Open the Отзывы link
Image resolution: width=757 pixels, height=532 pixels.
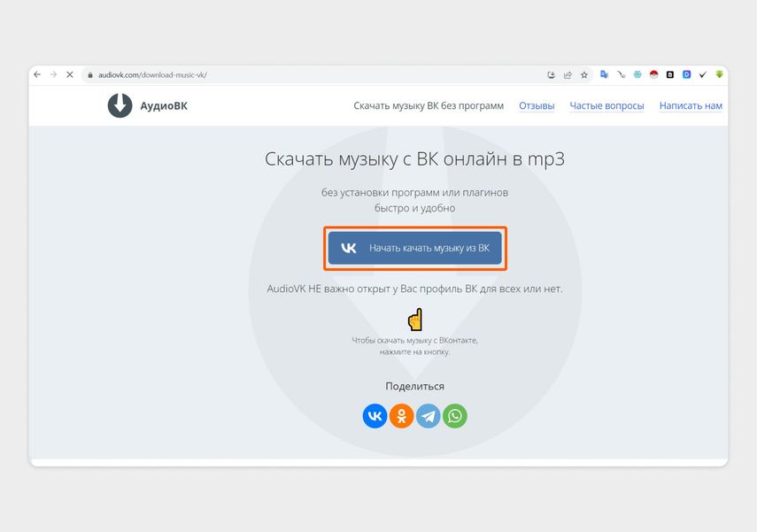[x=537, y=105]
